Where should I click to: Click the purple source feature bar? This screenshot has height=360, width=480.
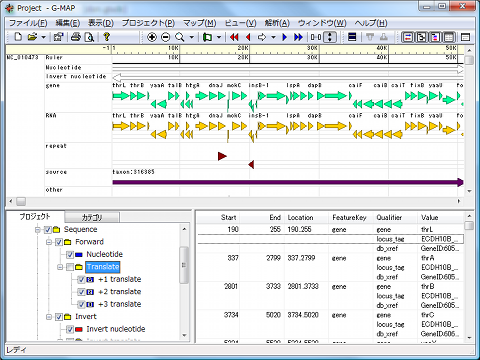[288, 182]
